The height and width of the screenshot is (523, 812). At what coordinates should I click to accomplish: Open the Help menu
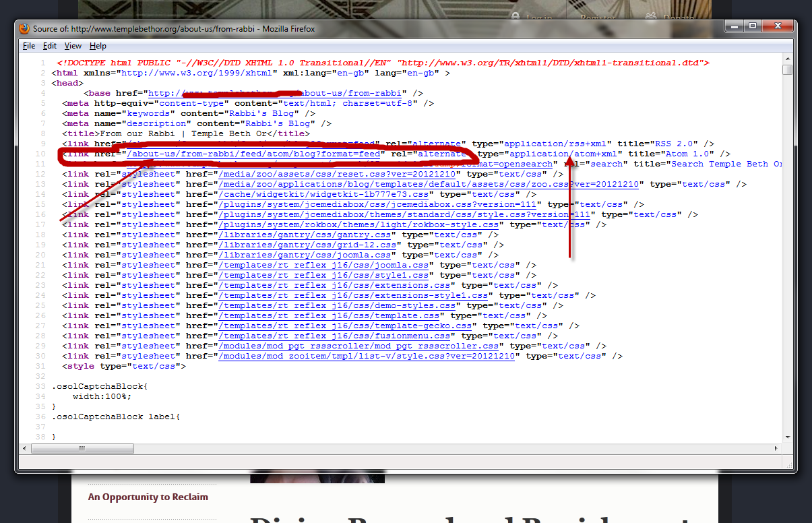point(98,46)
